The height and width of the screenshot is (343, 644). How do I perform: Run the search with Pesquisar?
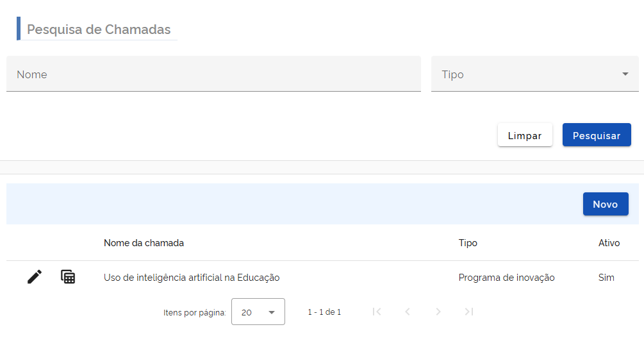[596, 135]
